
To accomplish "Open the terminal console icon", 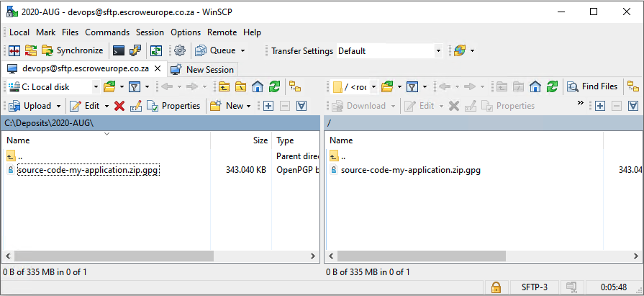I will (119, 50).
